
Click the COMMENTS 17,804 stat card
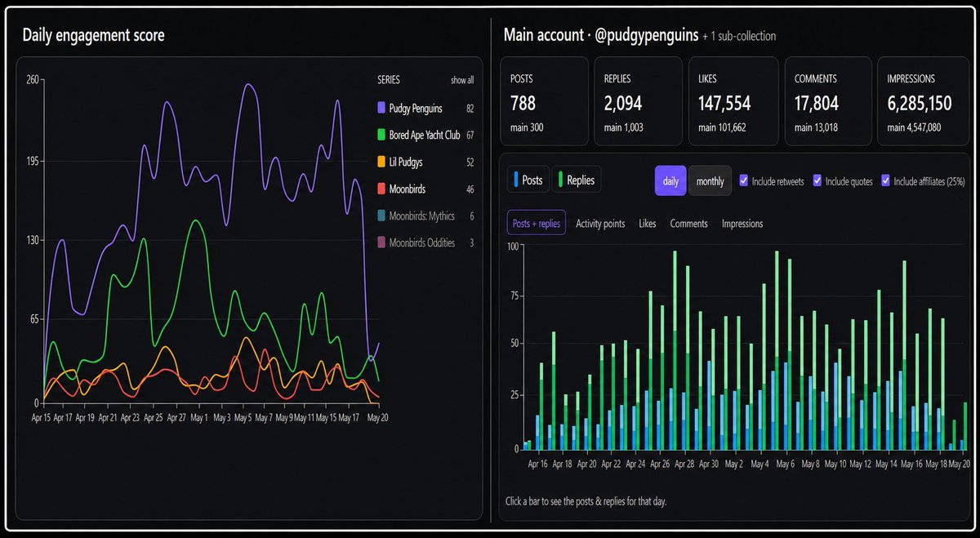[828, 101]
